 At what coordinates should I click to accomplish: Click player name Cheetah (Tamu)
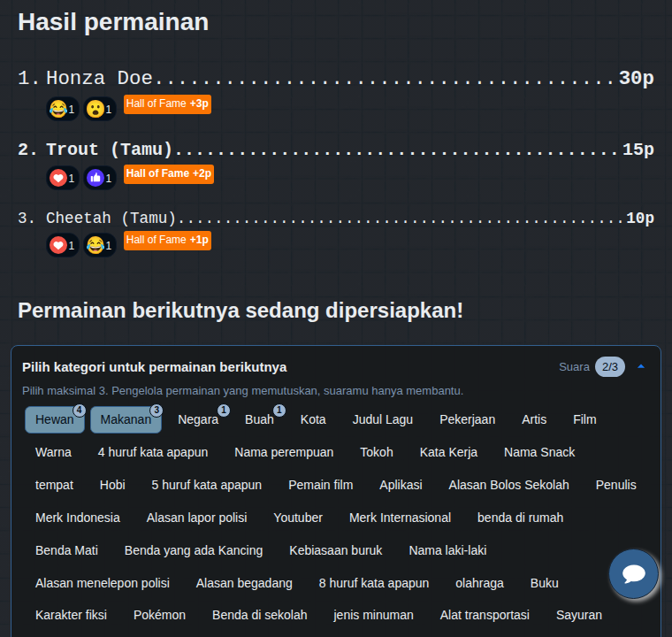pyautogui.click(x=111, y=218)
